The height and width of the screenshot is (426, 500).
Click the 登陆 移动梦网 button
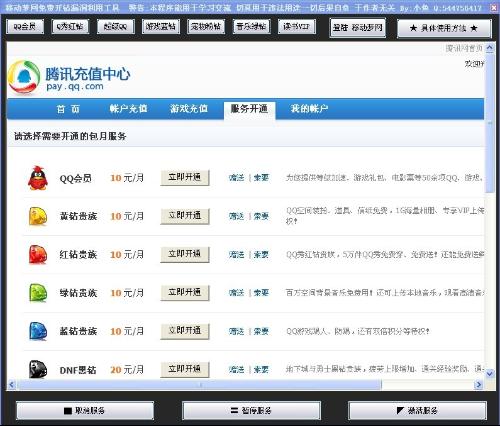coord(357,28)
